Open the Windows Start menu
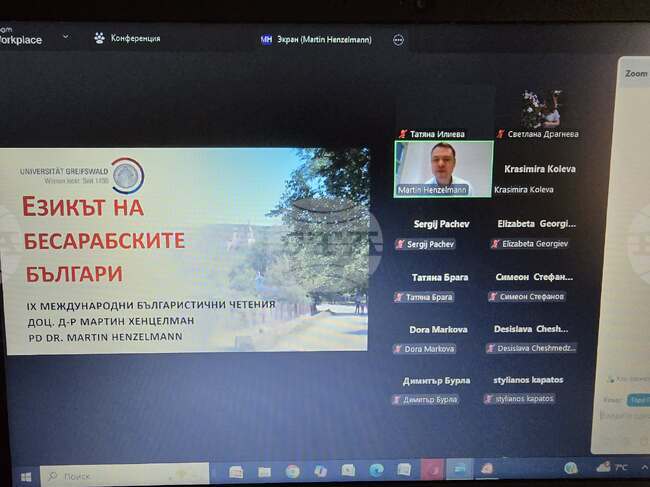The image size is (650, 487). [26, 475]
